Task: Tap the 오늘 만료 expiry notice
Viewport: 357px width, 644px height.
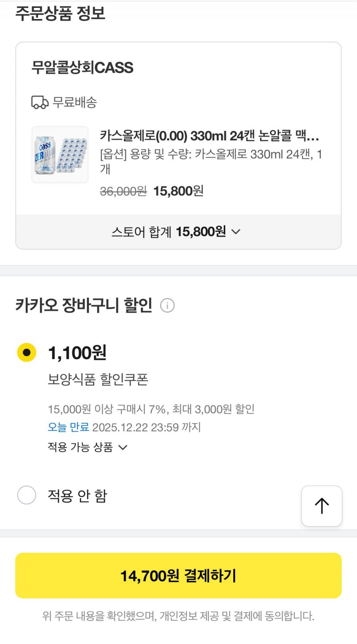Action: click(x=68, y=427)
